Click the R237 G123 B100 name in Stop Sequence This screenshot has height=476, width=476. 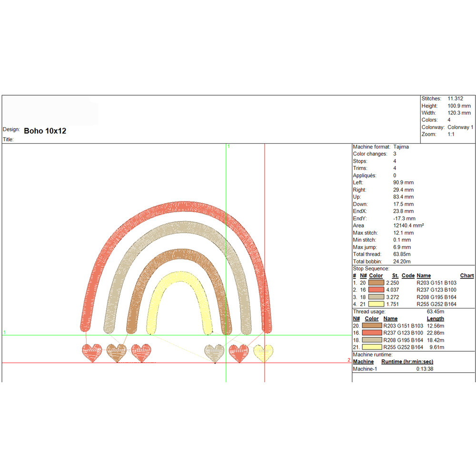(x=436, y=290)
